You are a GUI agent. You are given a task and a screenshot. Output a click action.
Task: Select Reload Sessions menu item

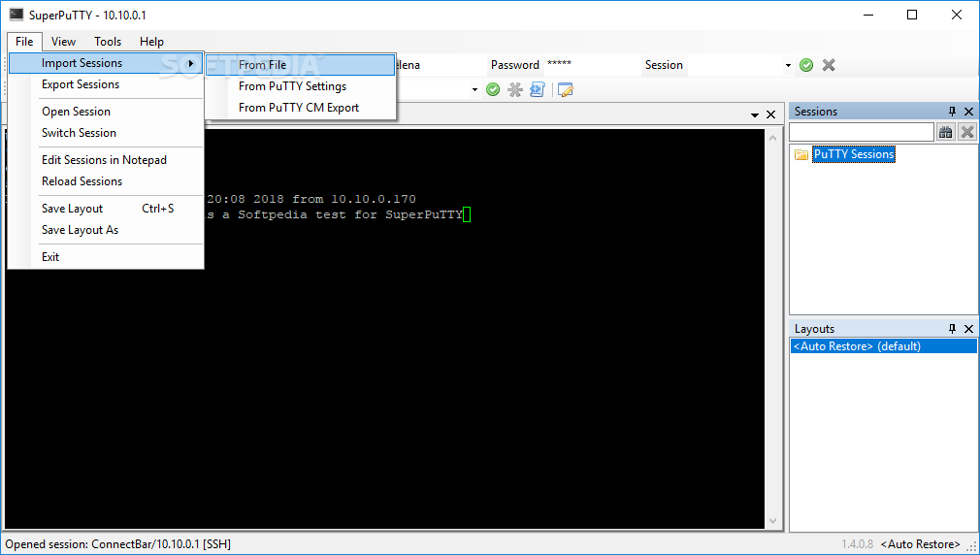[107, 181]
